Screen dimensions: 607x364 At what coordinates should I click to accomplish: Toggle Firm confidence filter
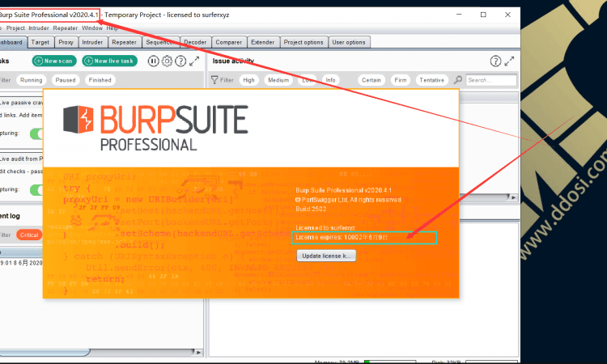(401, 80)
